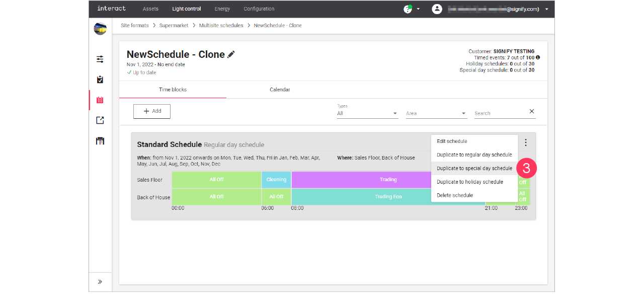Click the Add button above the schedule
Viewport: 644px width, 306px height.
point(151,111)
